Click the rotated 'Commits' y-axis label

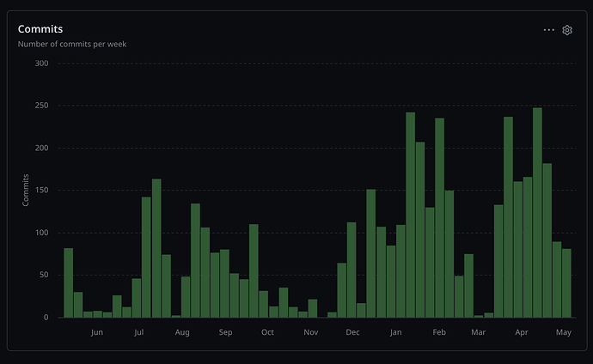(x=25, y=190)
